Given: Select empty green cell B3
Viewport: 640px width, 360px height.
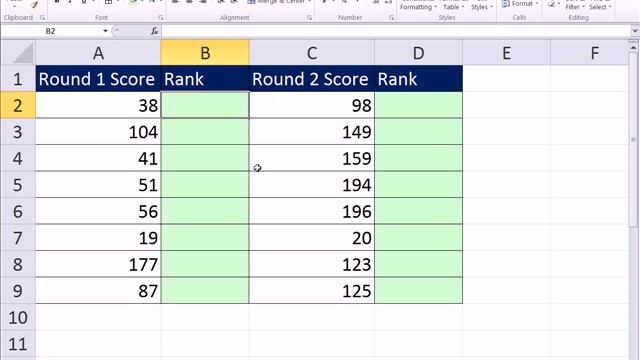Looking at the screenshot, I should (205, 132).
